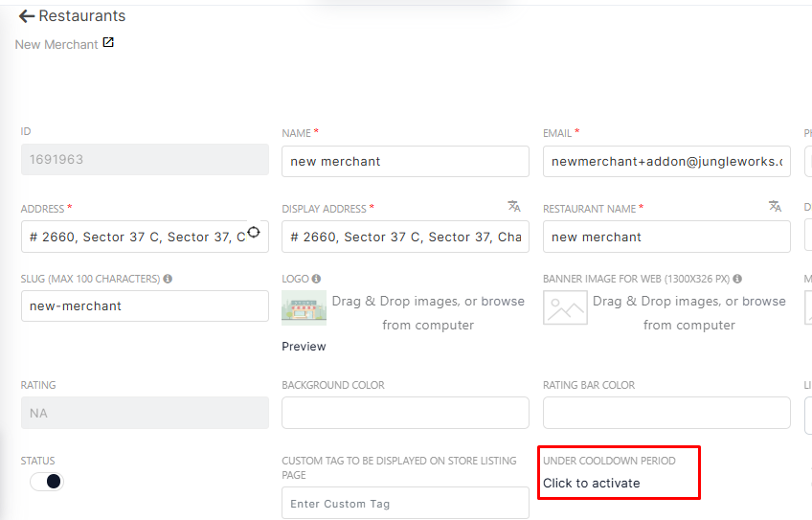Click the Slug input field with new-merchant
This screenshot has height=520, width=812.
(x=145, y=306)
